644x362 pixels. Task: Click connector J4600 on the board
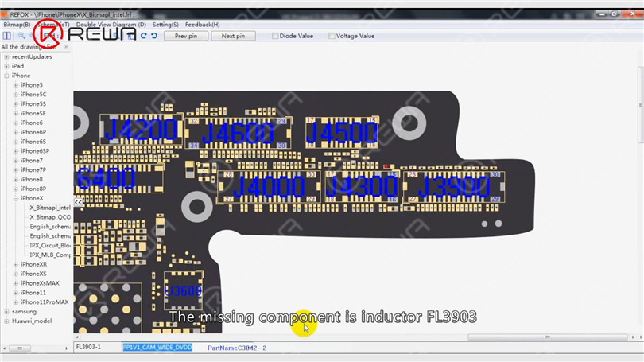[238, 133]
